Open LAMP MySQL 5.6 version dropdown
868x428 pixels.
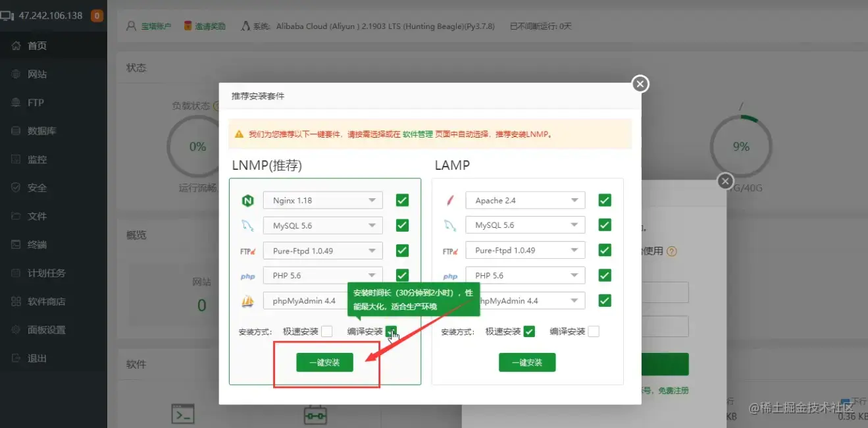click(x=525, y=225)
